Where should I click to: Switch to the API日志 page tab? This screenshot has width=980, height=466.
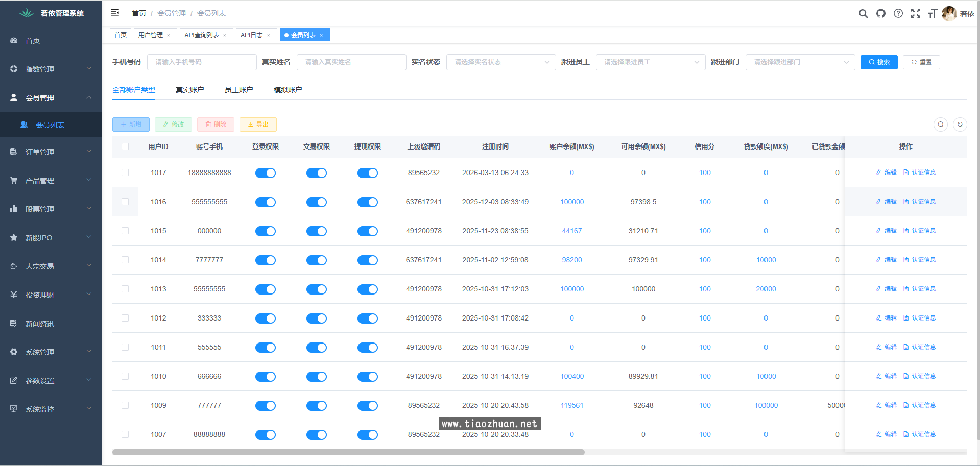[x=252, y=35]
